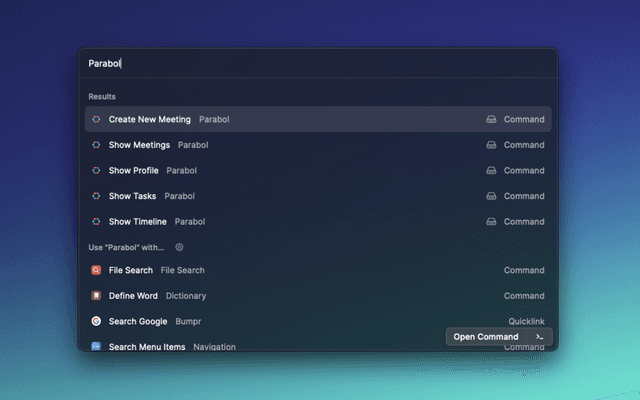The height and width of the screenshot is (400, 640).
Task: Click the Navigation subtitle text
Action: (214, 347)
